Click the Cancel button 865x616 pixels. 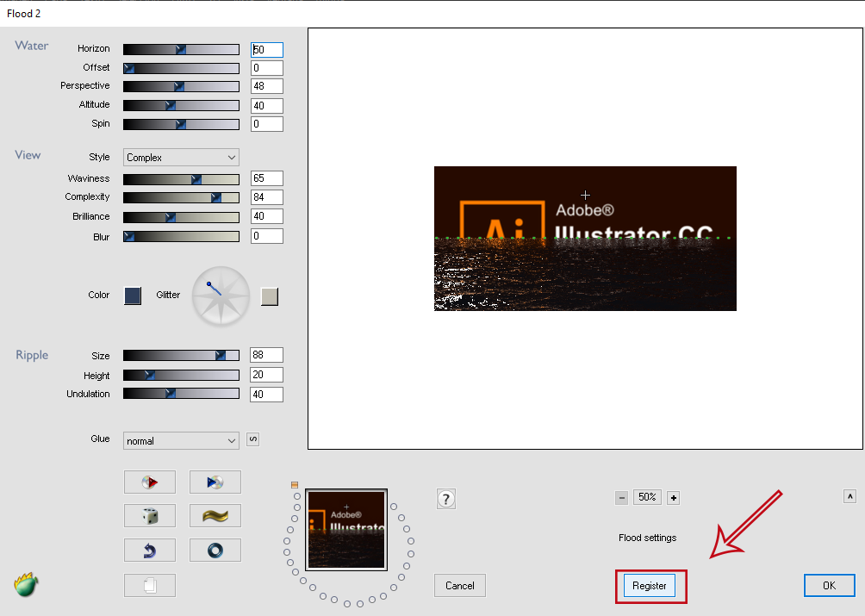(x=459, y=586)
